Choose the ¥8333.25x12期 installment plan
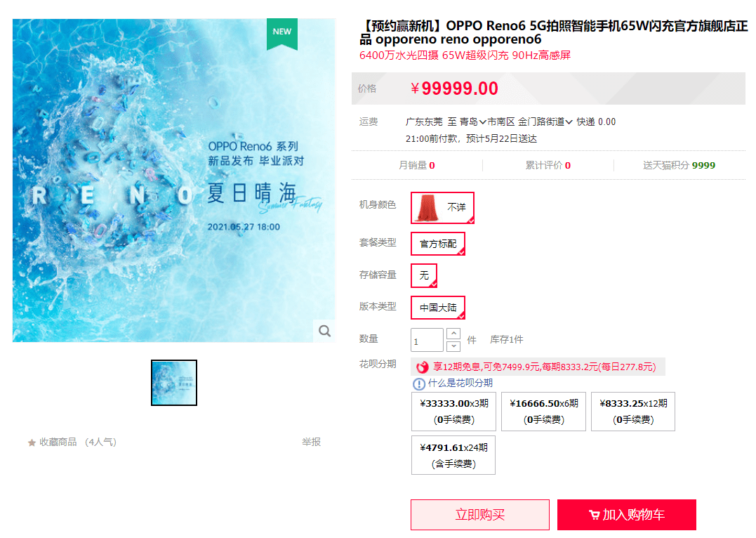Image resolution: width=756 pixels, height=538 pixels. [x=633, y=412]
